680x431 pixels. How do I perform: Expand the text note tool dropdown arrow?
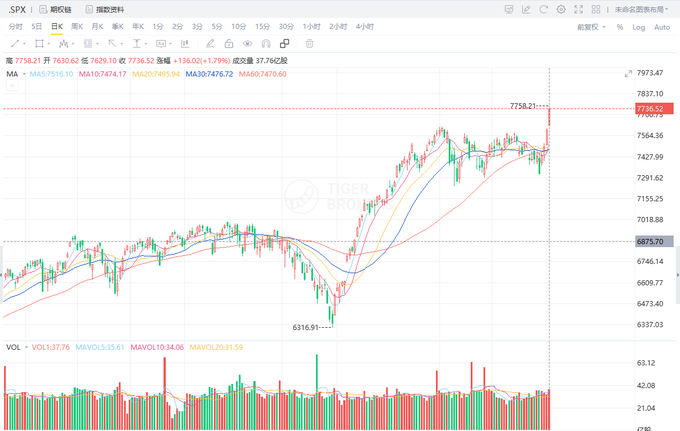pyautogui.click(x=171, y=44)
